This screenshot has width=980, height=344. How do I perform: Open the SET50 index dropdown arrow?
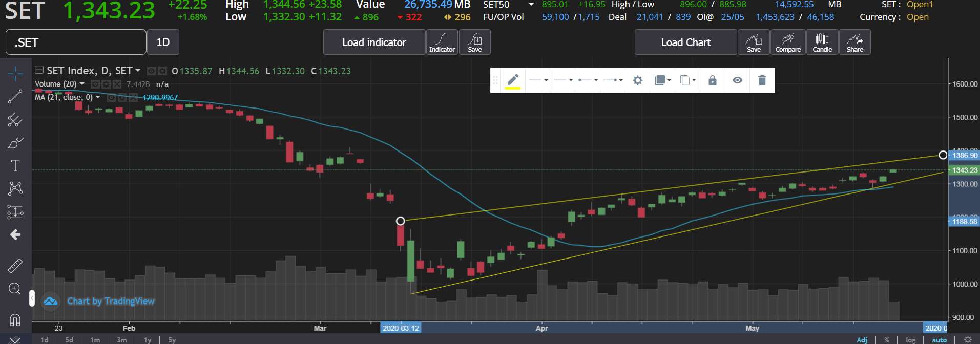click(x=531, y=5)
